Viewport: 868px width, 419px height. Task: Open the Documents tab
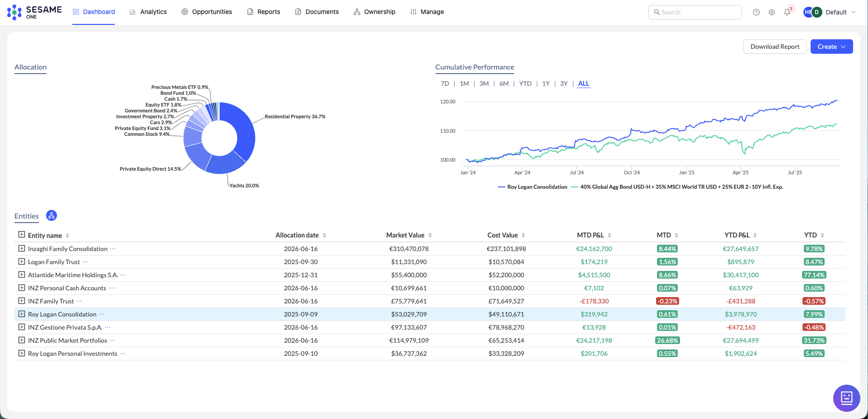[x=317, y=12]
